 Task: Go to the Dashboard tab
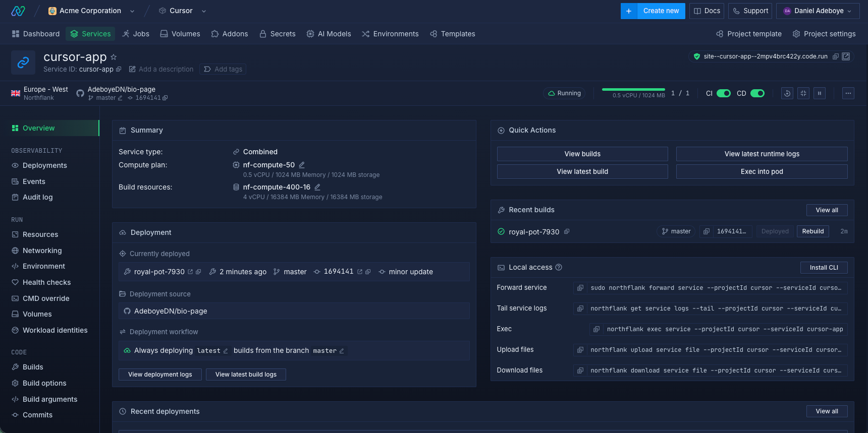pyautogui.click(x=36, y=34)
